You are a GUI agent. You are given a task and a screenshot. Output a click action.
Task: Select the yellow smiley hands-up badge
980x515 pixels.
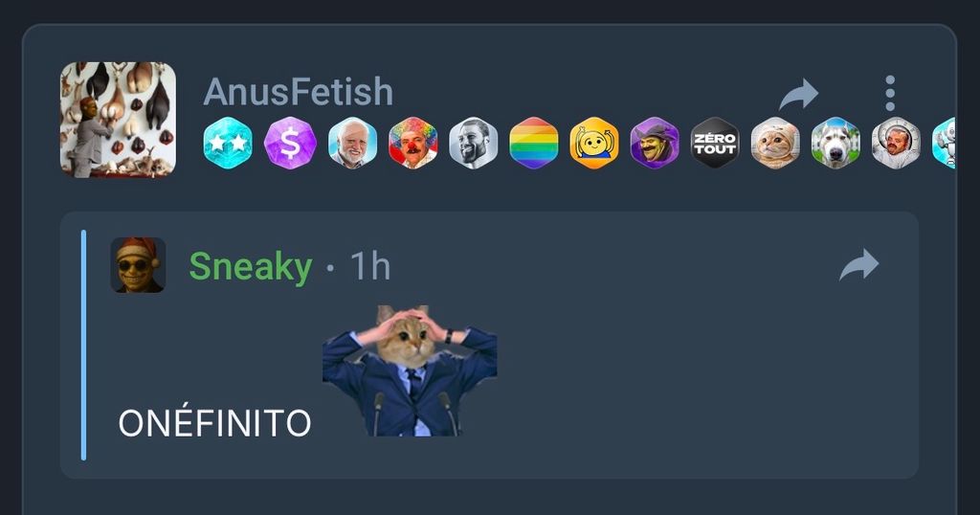tap(594, 144)
